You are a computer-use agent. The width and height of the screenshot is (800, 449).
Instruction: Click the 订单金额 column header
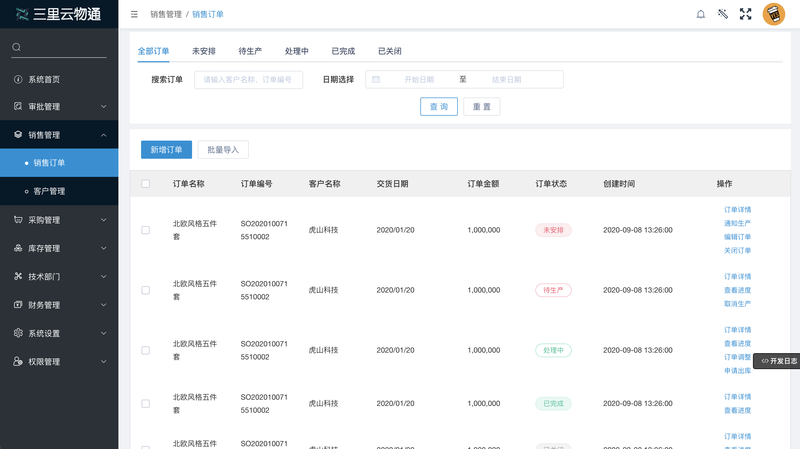[x=483, y=184]
